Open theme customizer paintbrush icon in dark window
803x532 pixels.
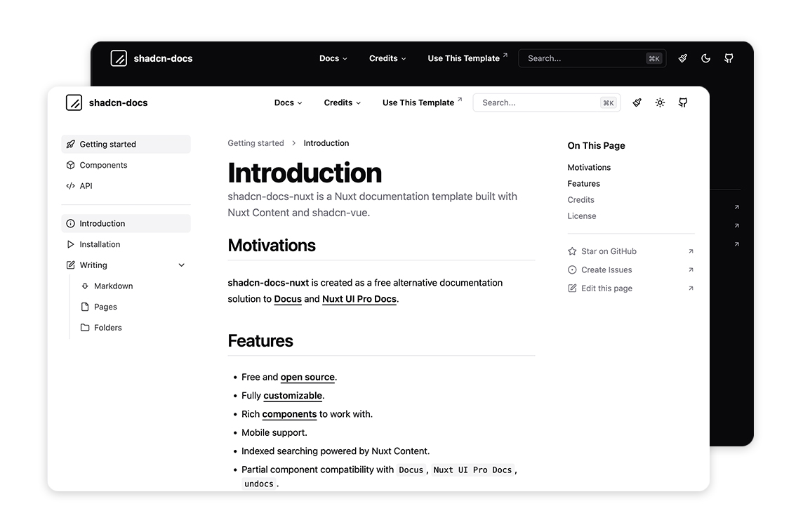click(683, 58)
